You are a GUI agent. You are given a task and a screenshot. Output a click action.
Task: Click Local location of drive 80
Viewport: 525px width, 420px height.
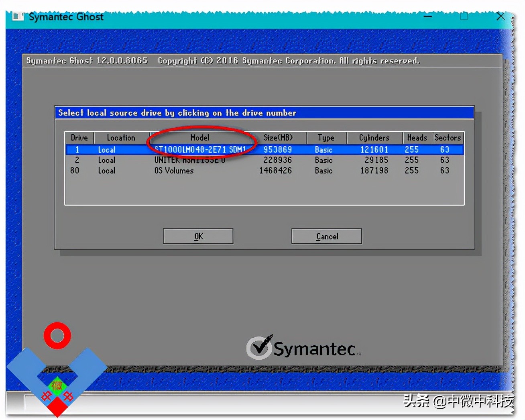[107, 171]
